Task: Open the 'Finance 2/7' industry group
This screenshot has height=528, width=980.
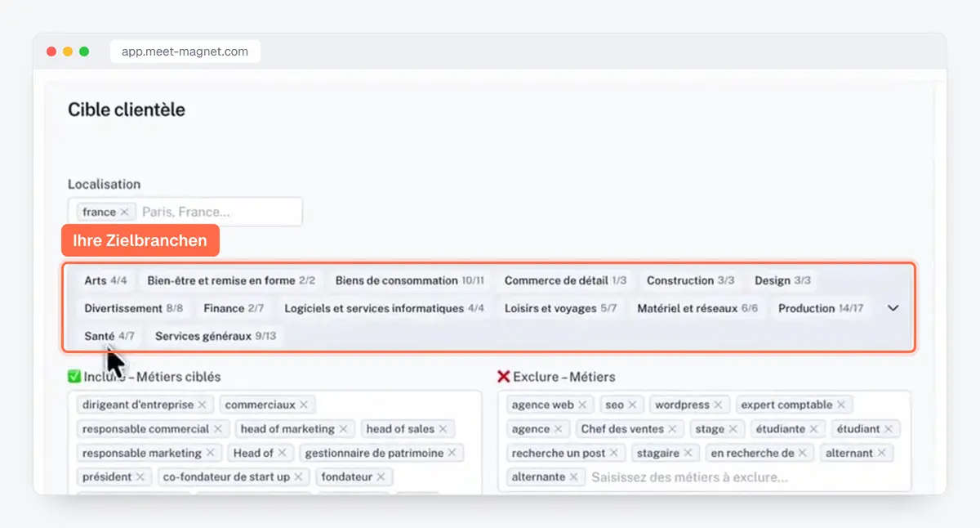Action: (x=234, y=308)
